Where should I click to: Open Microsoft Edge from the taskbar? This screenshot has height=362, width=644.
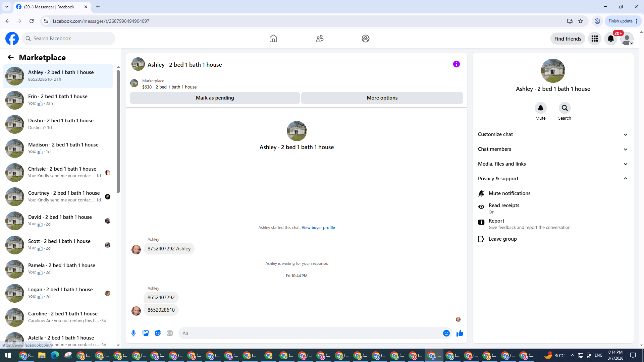point(55,355)
